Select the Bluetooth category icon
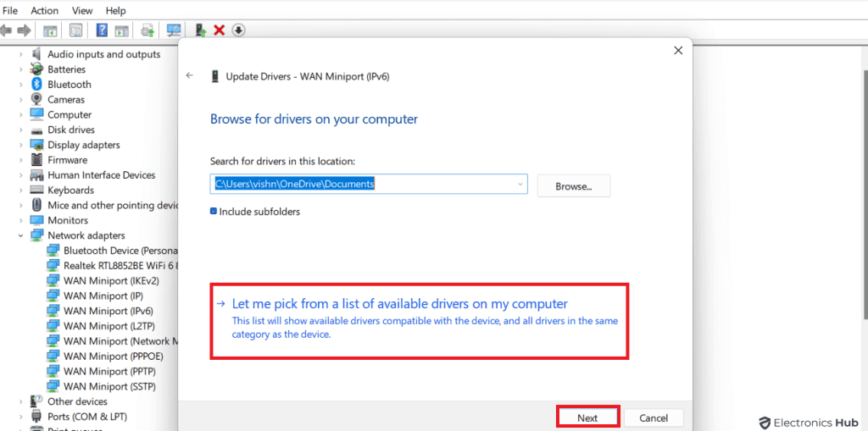The width and height of the screenshot is (868, 431). pos(36,84)
